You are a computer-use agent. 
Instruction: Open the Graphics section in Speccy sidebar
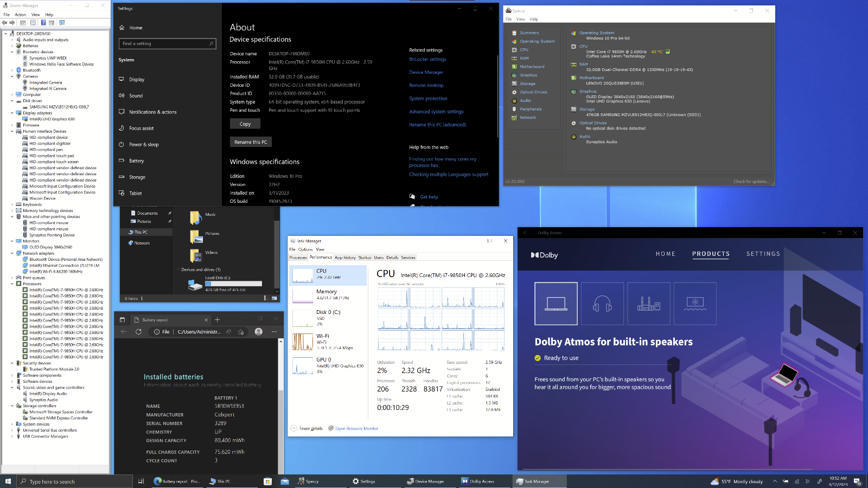coord(528,75)
